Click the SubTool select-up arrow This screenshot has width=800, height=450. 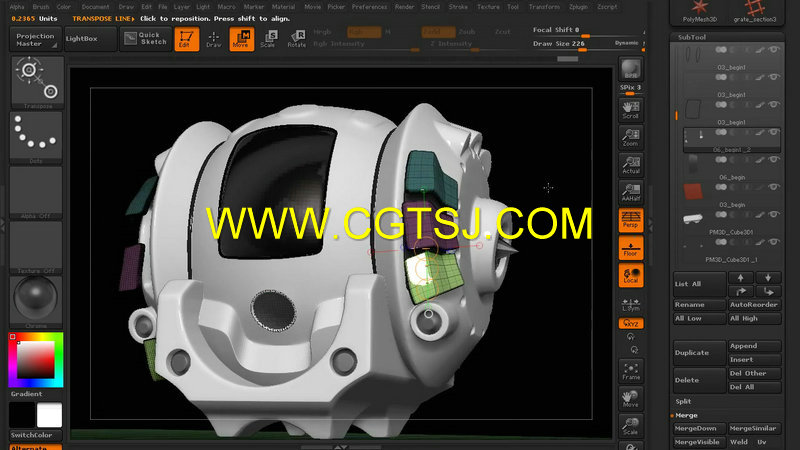740,278
